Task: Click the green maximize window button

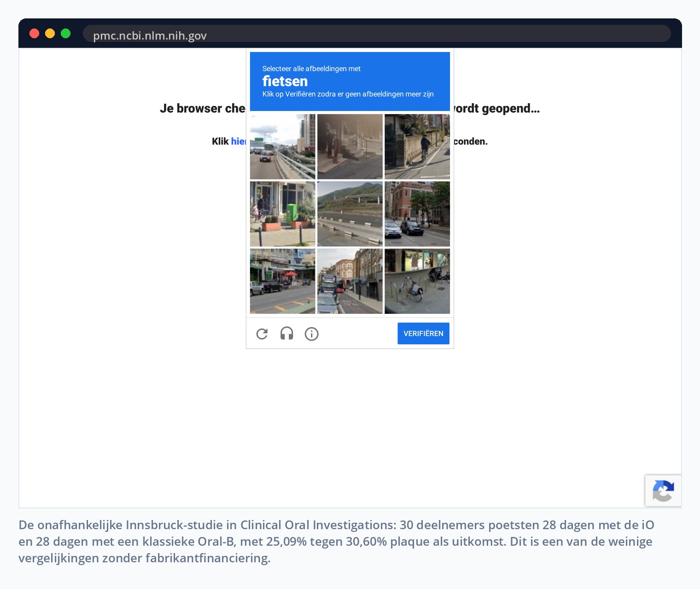Action: [x=66, y=33]
